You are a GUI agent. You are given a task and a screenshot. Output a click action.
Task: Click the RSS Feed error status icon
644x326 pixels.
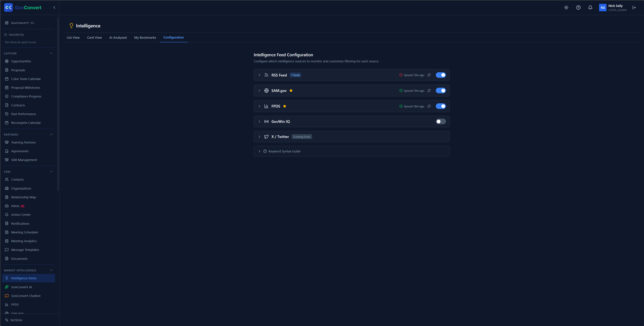click(401, 75)
